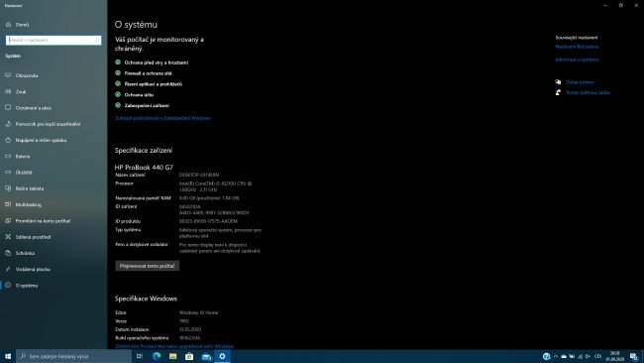644x363 pixels.
Task: Click Získat pomoc help link
Action: pyautogui.click(x=580, y=82)
